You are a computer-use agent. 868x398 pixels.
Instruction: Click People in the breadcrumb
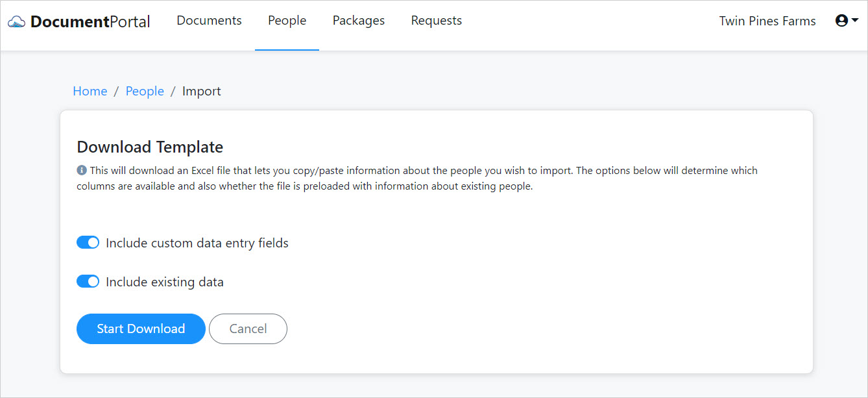click(x=145, y=91)
